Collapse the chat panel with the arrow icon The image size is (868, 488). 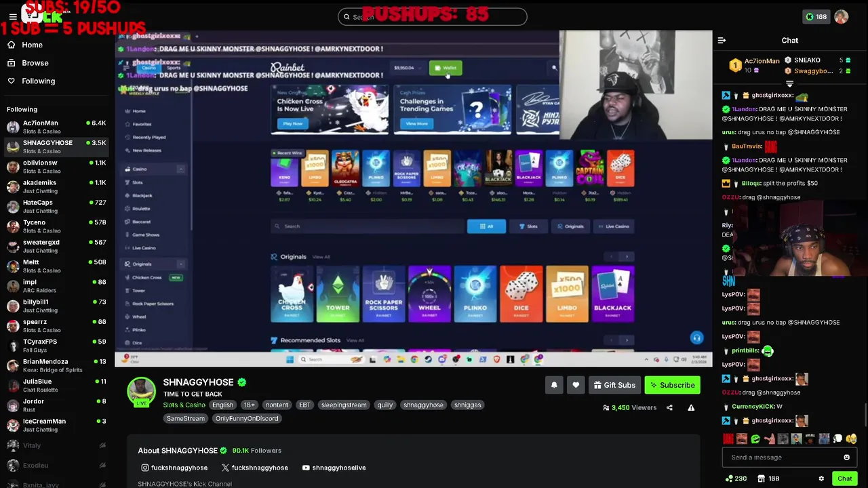coord(722,41)
